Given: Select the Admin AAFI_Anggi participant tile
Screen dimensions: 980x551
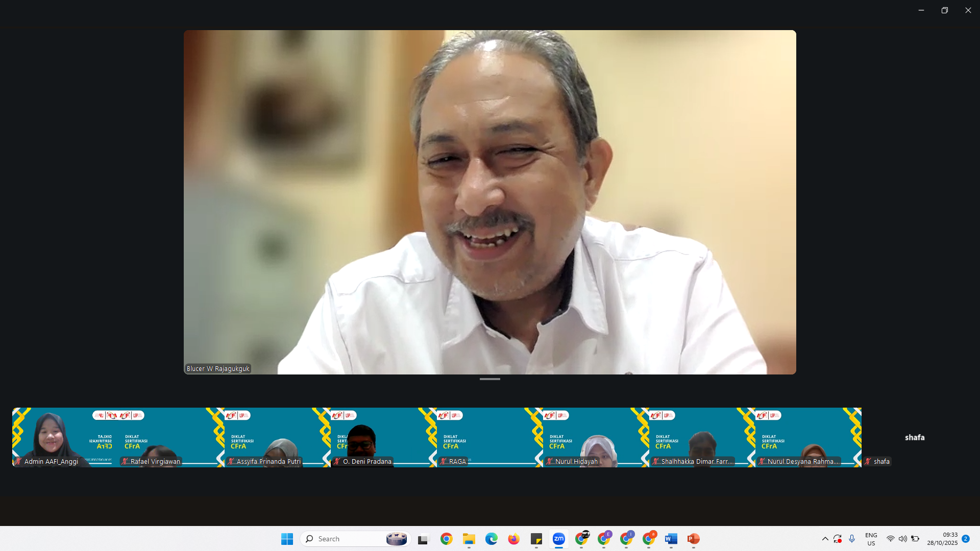Looking at the screenshot, I should point(65,437).
